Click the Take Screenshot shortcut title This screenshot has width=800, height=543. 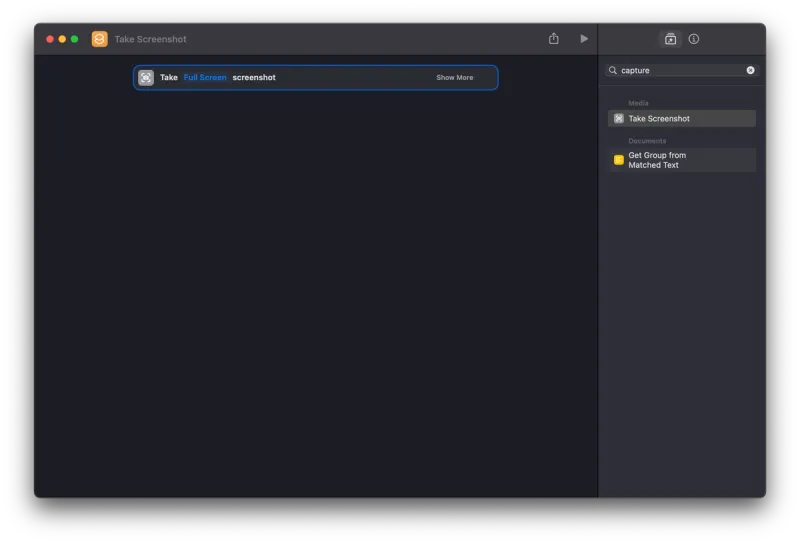click(x=150, y=39)
